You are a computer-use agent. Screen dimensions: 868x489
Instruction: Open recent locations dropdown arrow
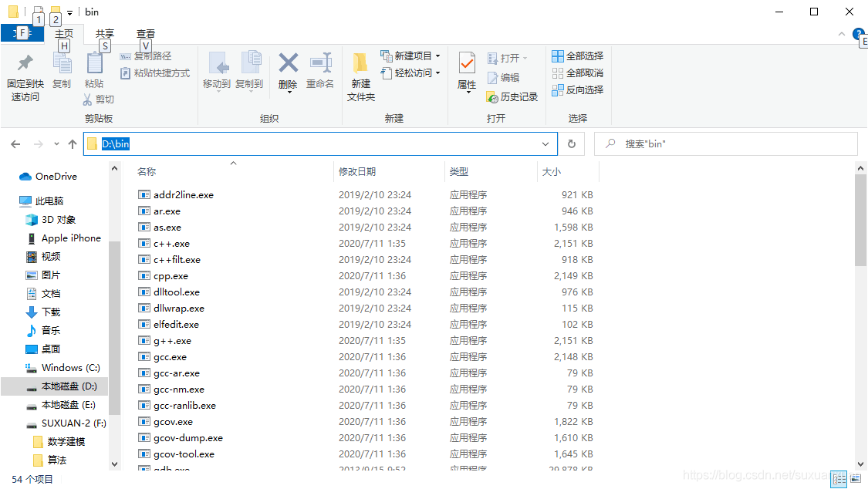click(x=56, y=144)
